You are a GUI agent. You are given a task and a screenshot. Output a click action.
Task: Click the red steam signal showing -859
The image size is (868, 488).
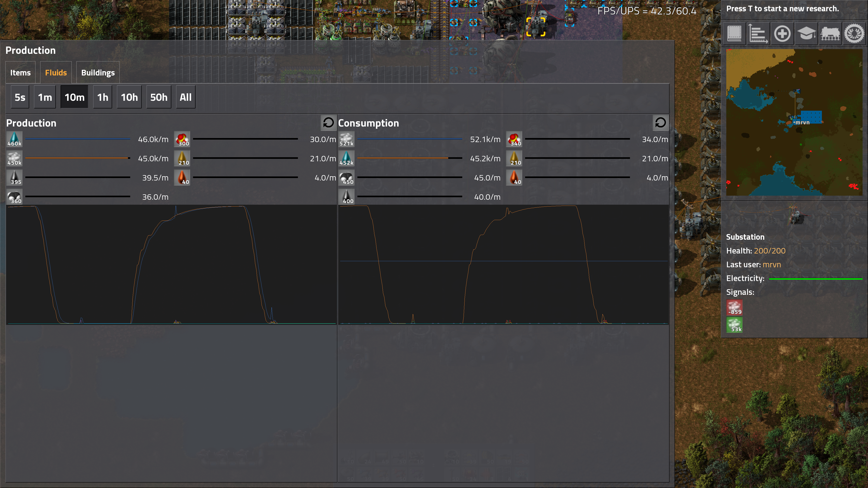(x=734, y=307)
